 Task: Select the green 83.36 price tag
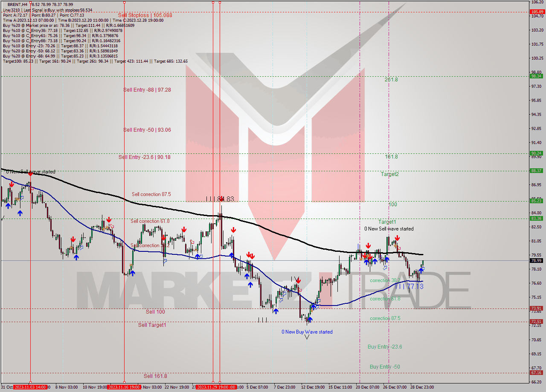point(536,219)
